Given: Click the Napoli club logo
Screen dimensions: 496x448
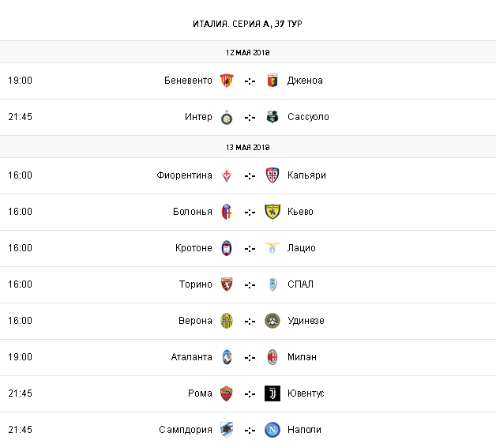Looking at the screenshot, I should tap(272, 430).
